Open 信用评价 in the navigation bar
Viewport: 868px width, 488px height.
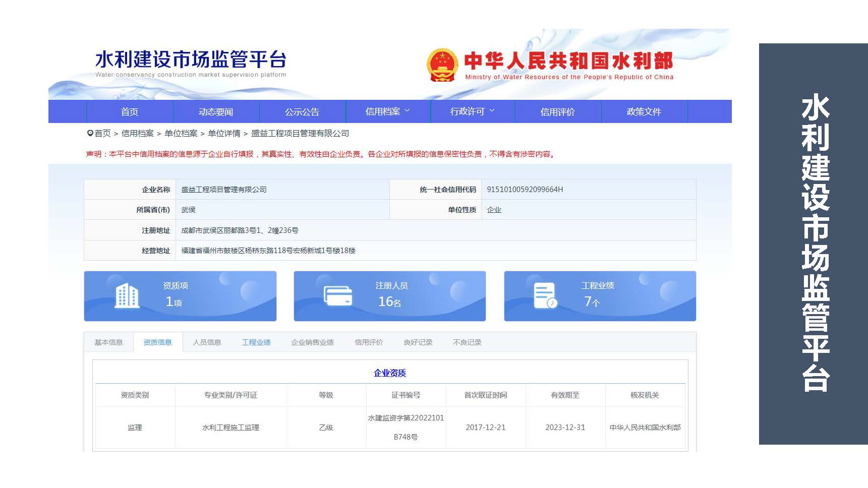[x=557, y=112]
